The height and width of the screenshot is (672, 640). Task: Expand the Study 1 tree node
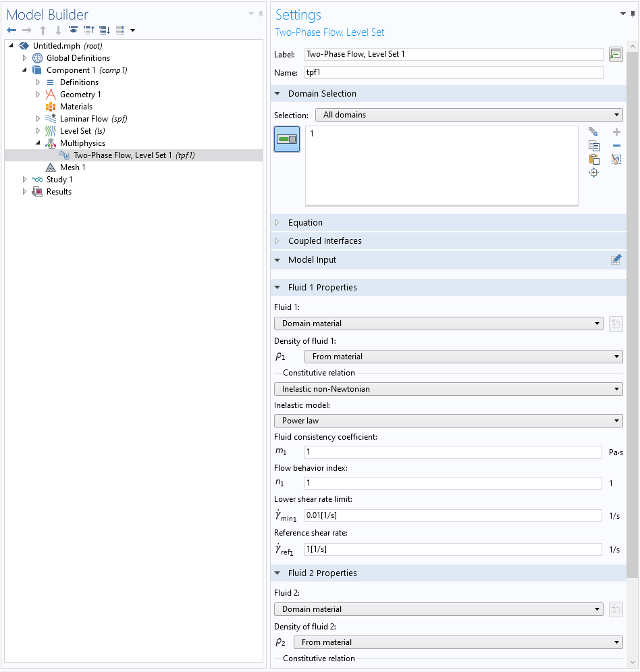point(25,180)
